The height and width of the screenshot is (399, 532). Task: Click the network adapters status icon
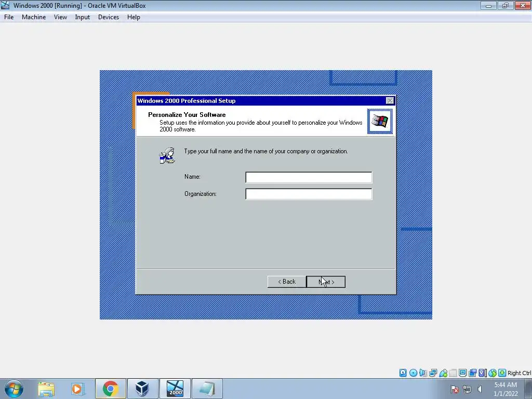coord(433,373)
